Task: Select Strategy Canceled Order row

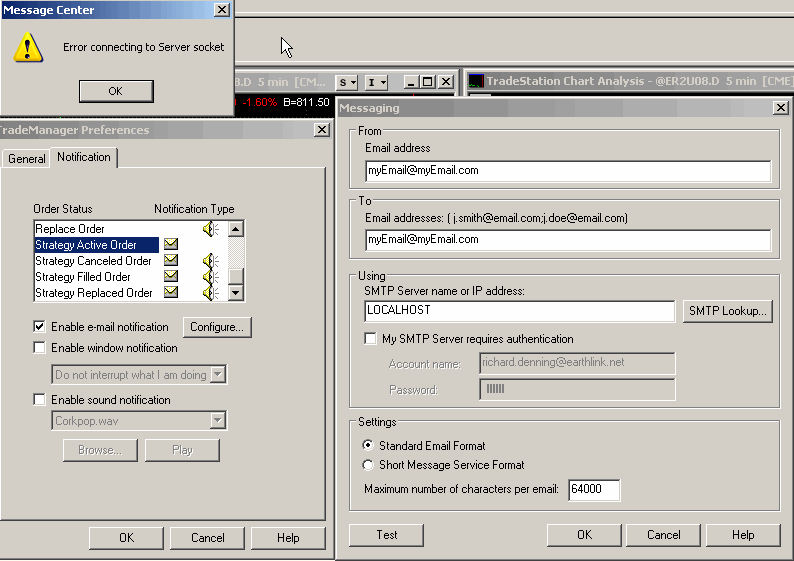Action: [x=96, y=261]
